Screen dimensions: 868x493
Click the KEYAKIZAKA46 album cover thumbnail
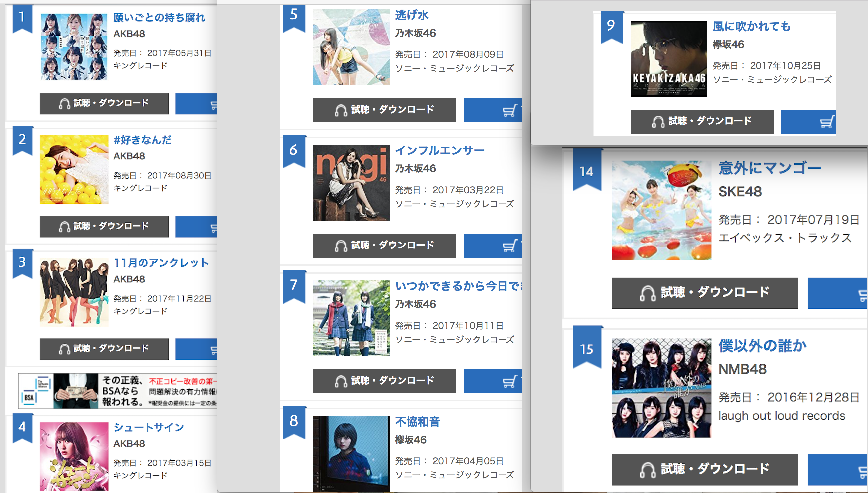(669, 58)
